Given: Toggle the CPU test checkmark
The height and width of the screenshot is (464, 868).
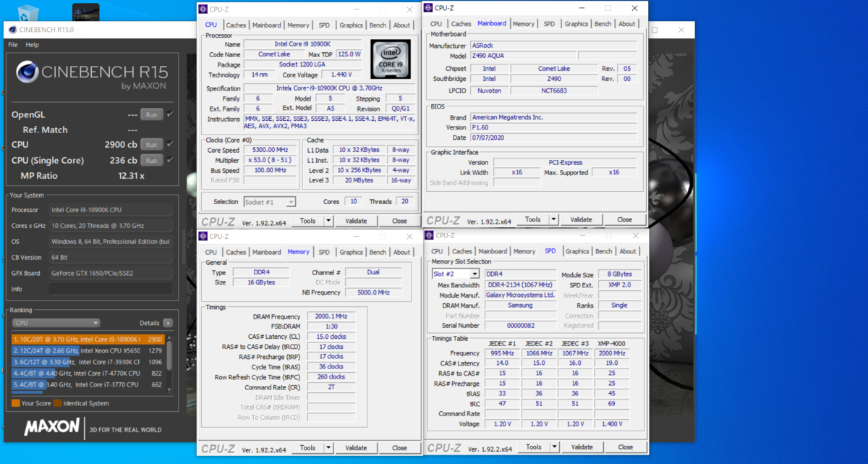Looking at the screenshot, I should click(170, 144).
